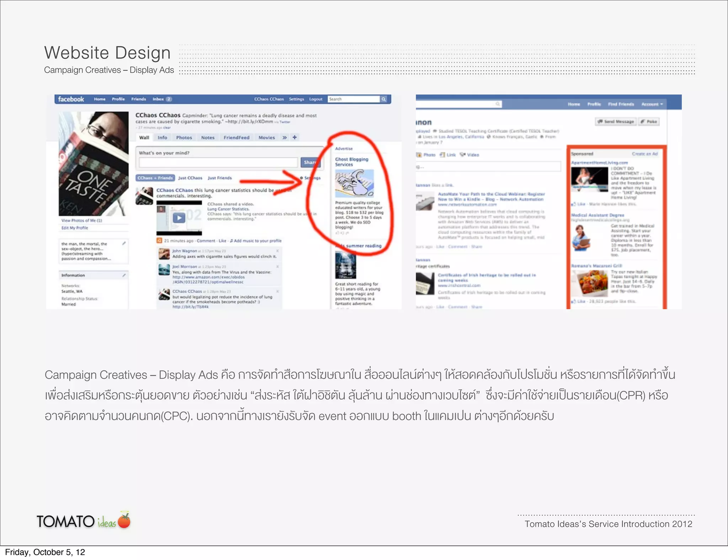
Task: Open the Info tab
Action: 162,138
